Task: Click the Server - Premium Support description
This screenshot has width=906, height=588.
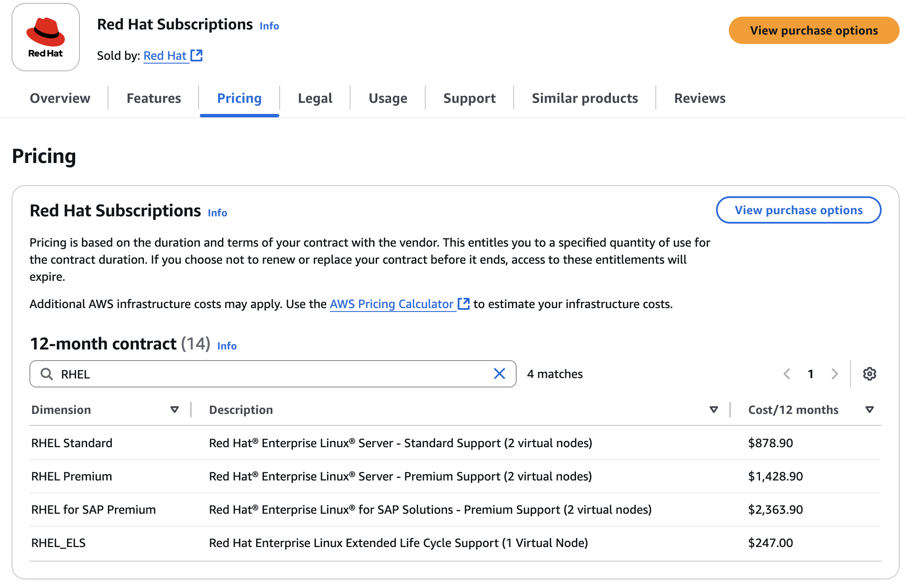Action: (x=400, y=476)
